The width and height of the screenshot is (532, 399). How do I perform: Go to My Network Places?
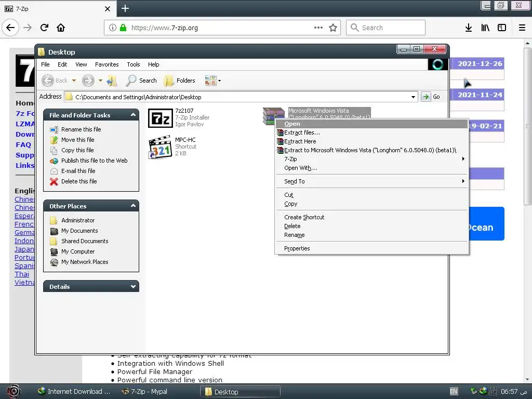pos(79,262)
